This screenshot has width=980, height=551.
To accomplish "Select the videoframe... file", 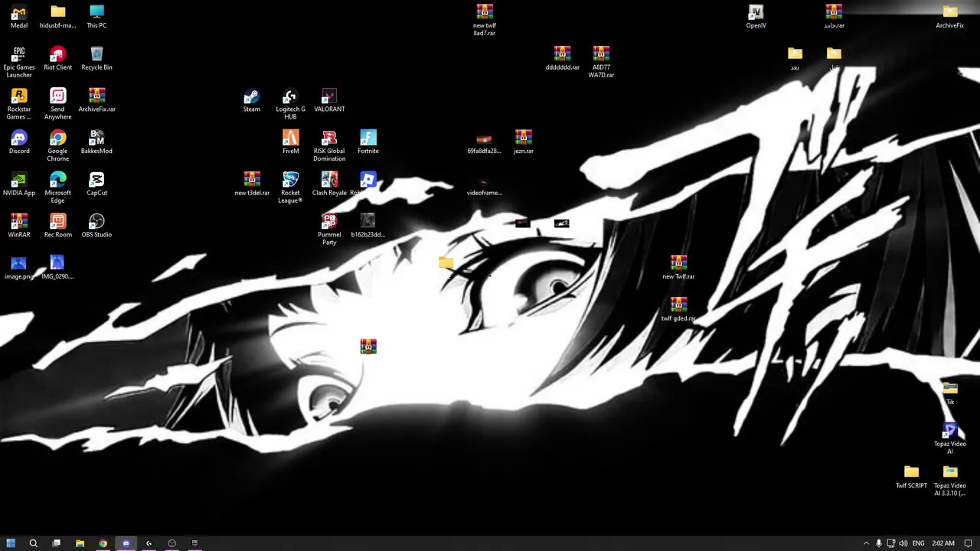I will tap(485, 184).
